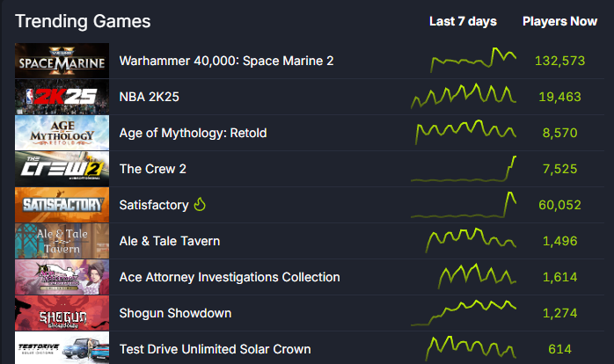Click the Players Now column header
The image size is (614, 364).
coord(560,21)
